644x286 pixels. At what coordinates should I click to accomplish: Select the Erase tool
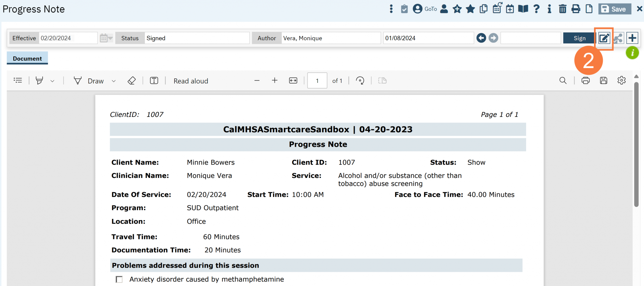132,80
